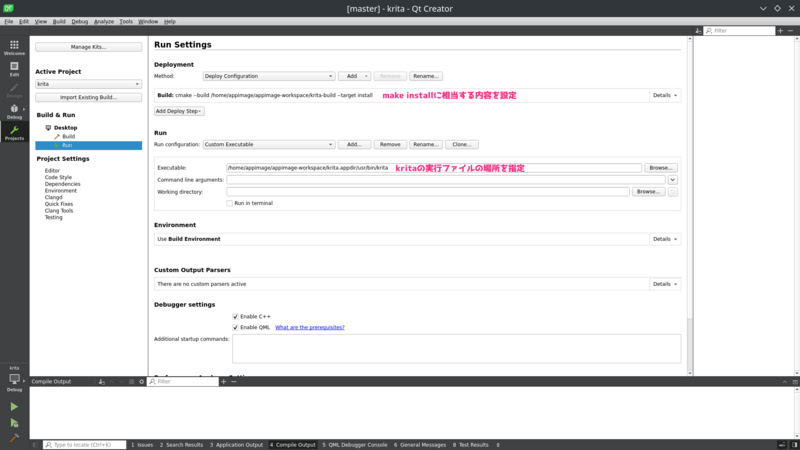Image resolution: width=800 pixels, height=450 pixels.
Task: Open the Design mode
Action: [x=14, y=90]
